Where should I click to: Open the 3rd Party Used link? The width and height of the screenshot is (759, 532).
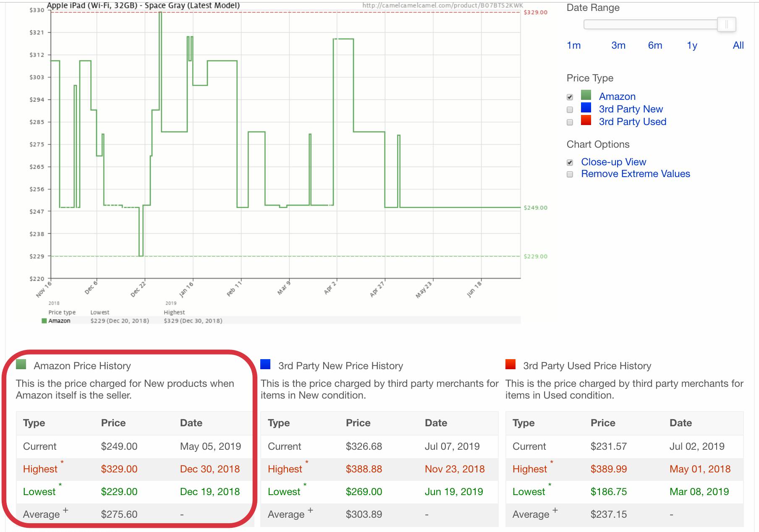(633, 122)
